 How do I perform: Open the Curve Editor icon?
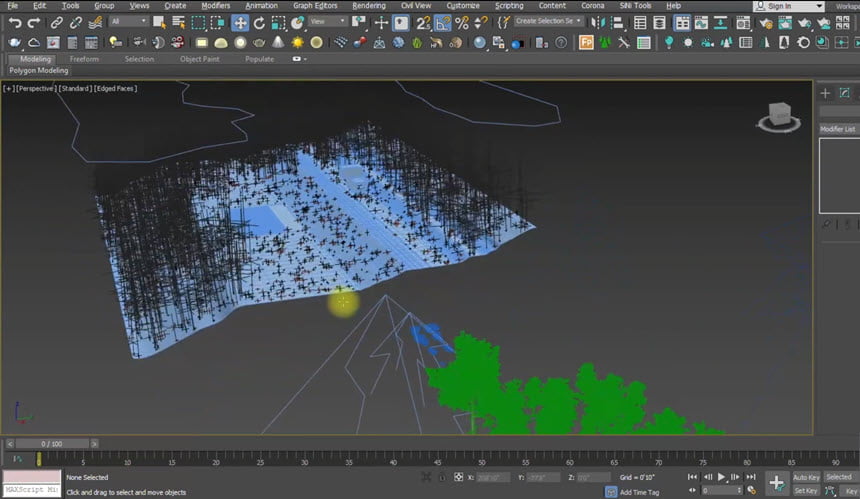click(x=701, y=23)
